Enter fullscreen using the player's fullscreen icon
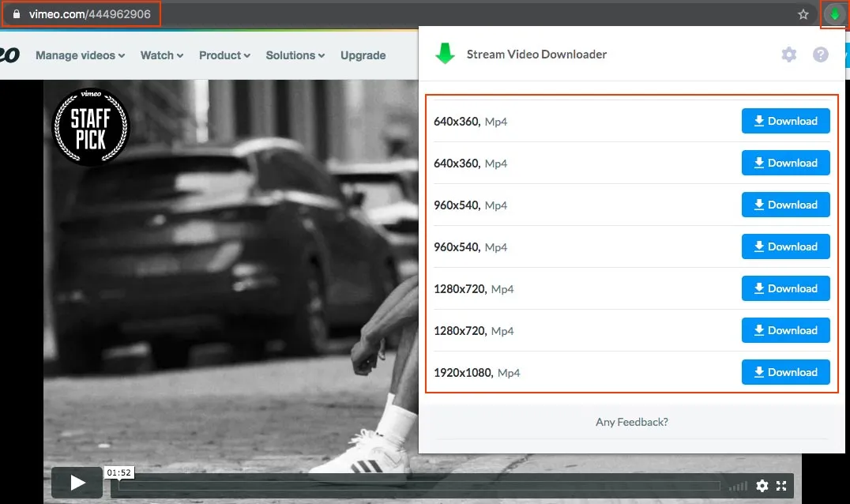The width and height of the screenshot is (850, 504). pos(781,486)
